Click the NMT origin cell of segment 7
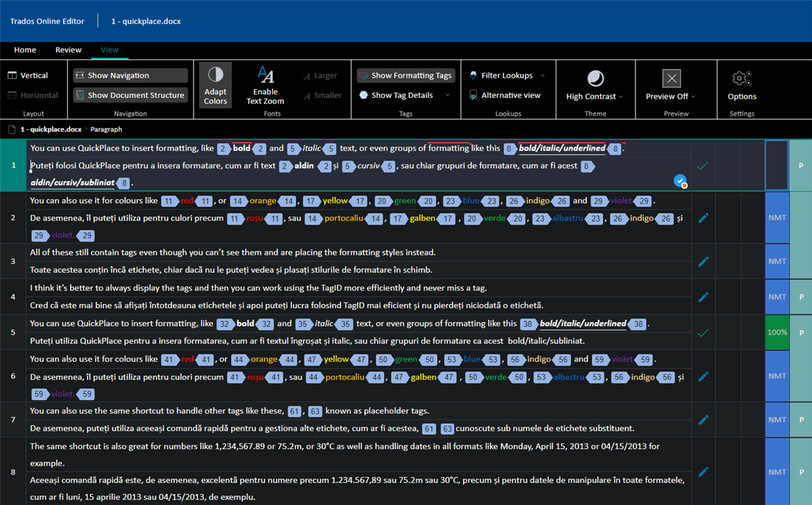The image size is (812, 505). point(777,420)
